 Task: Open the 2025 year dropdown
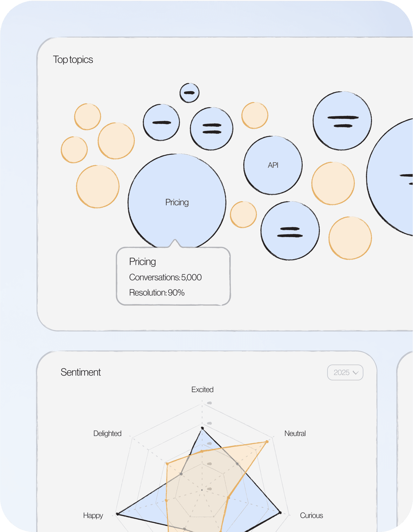point(345,372)
